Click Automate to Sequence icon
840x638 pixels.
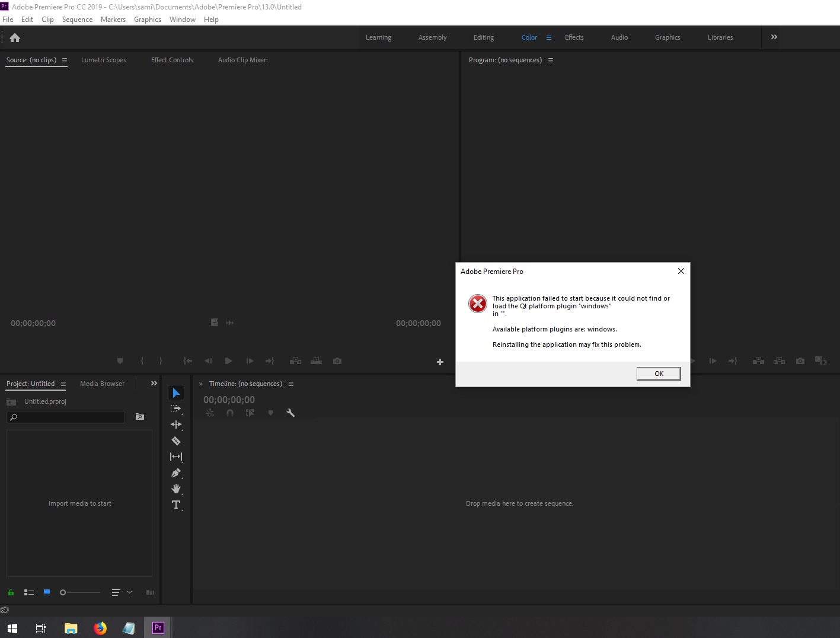[x=151, y=592]
